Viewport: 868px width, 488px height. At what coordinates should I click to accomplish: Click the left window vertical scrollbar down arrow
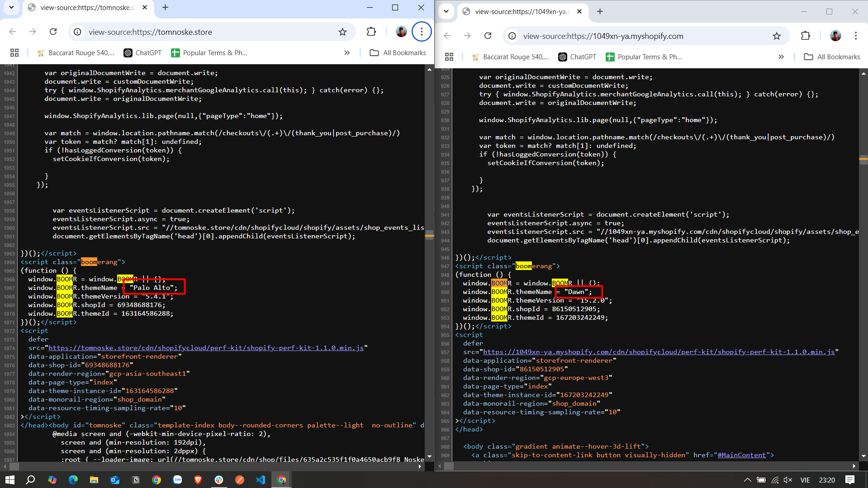tap(429, 457)
